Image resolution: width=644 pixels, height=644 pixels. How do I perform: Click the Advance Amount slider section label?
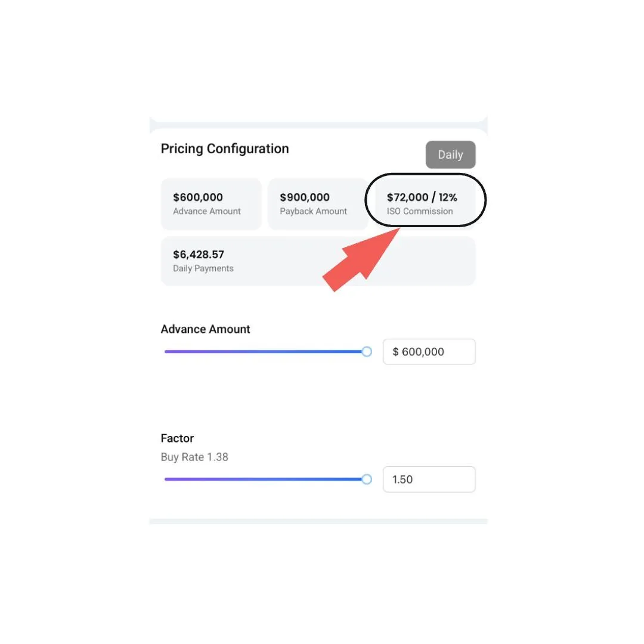205,329
